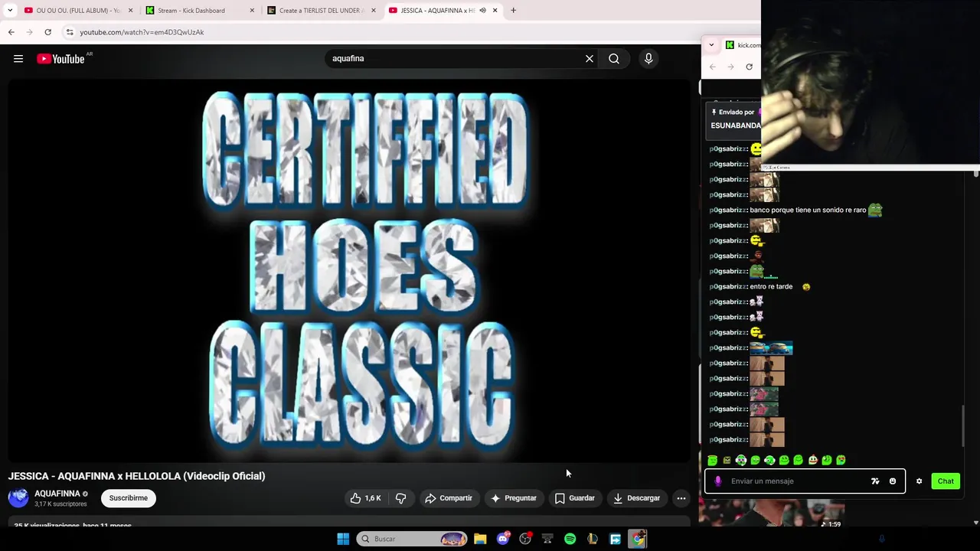Image resolution: width=980 pixels, height=551 pixels.
Task: Send message with green Chat button
Action: (946, 481)
